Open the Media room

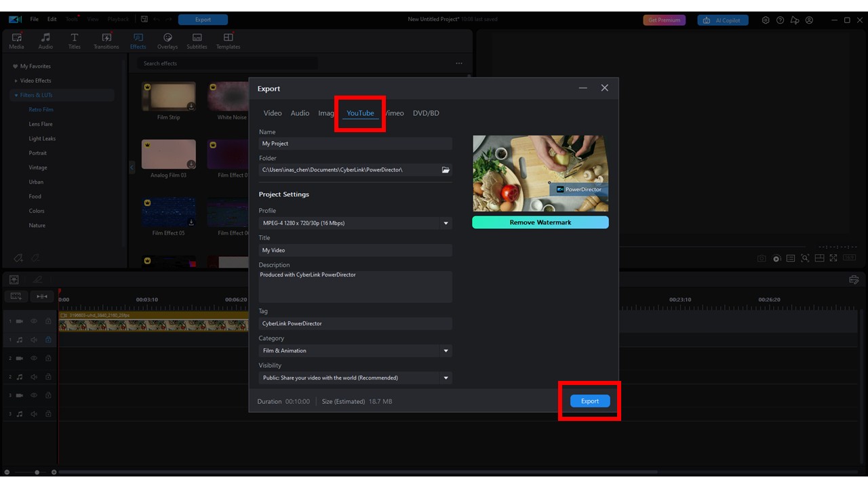click(16, 41)
